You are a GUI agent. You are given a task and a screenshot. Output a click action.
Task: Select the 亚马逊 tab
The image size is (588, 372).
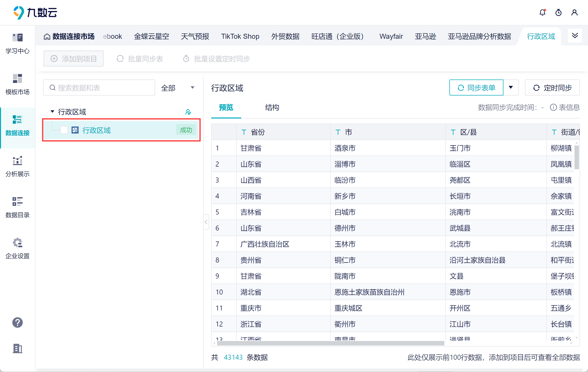(x=425, y=36)
